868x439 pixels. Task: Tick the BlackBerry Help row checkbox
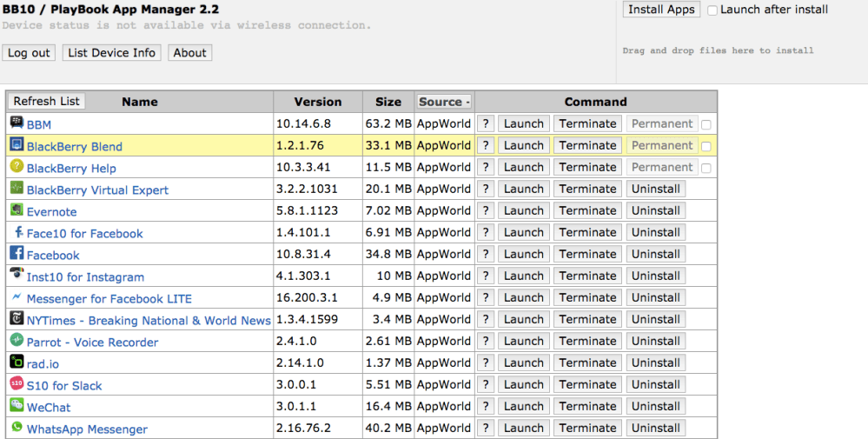706,168
